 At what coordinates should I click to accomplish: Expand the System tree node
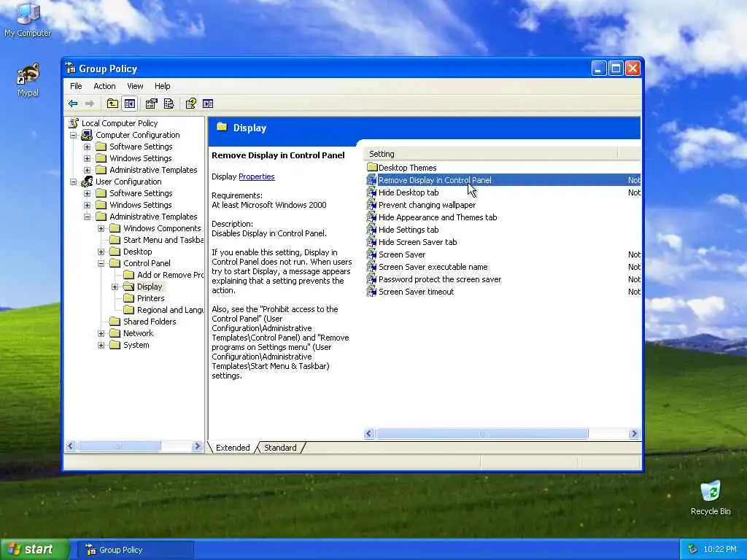coord(101,345)
